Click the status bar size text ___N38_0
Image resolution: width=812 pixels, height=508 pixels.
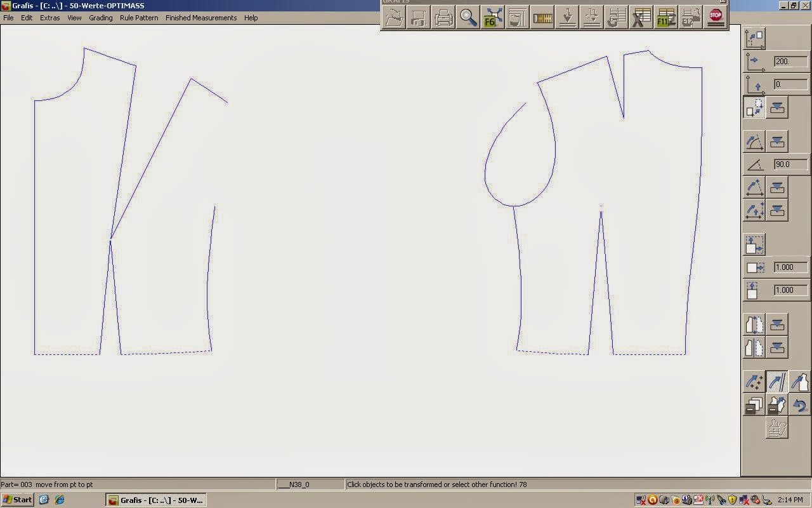(294, 485)
